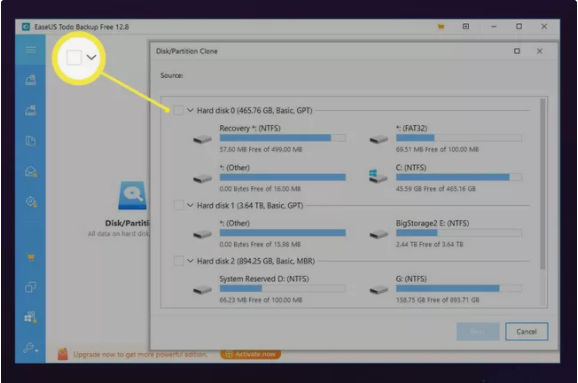
Task: Click the orange cart icon in the title bar
Action: point(441,27)
